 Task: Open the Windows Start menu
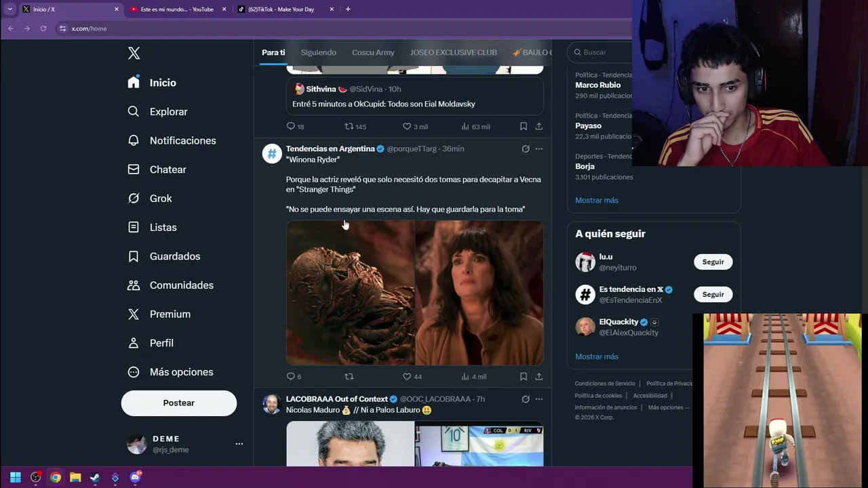pyautogui.click(x=16, y=477)
